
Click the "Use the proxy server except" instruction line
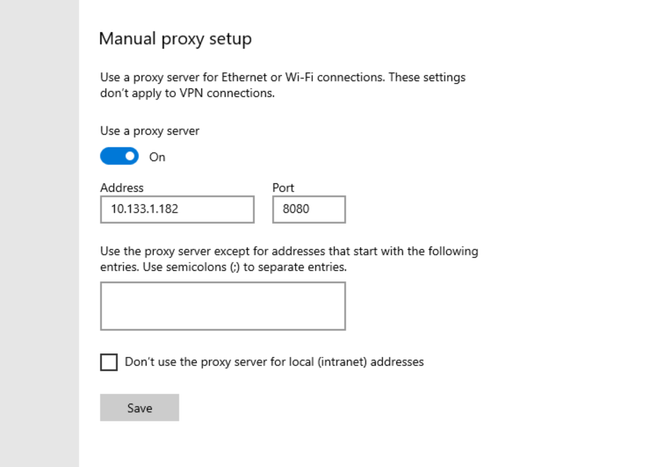pos(289,251)
